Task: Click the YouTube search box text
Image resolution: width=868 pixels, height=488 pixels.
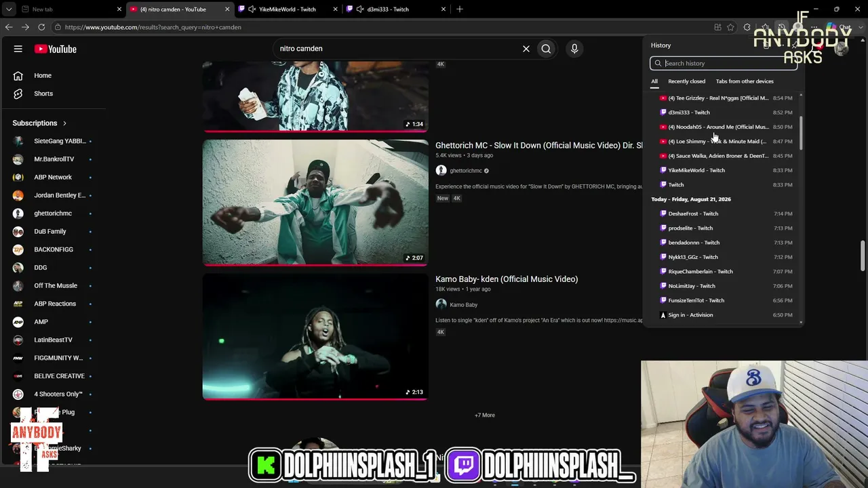Action: pyautogui.click(x=301, y=49)
